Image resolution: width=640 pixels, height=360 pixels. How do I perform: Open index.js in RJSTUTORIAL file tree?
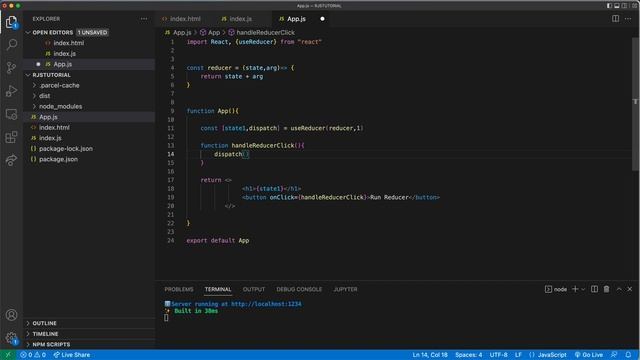click(x=50, y=138)
